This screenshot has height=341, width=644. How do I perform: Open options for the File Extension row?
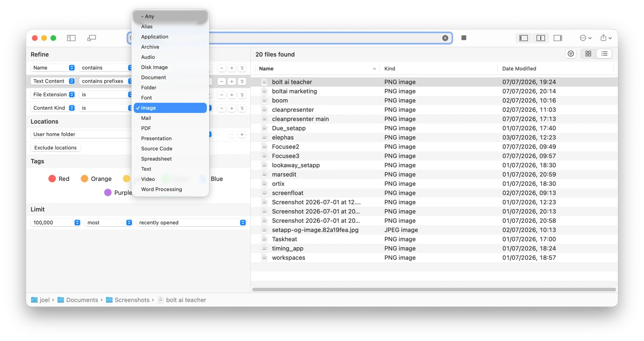coord(242,95)
